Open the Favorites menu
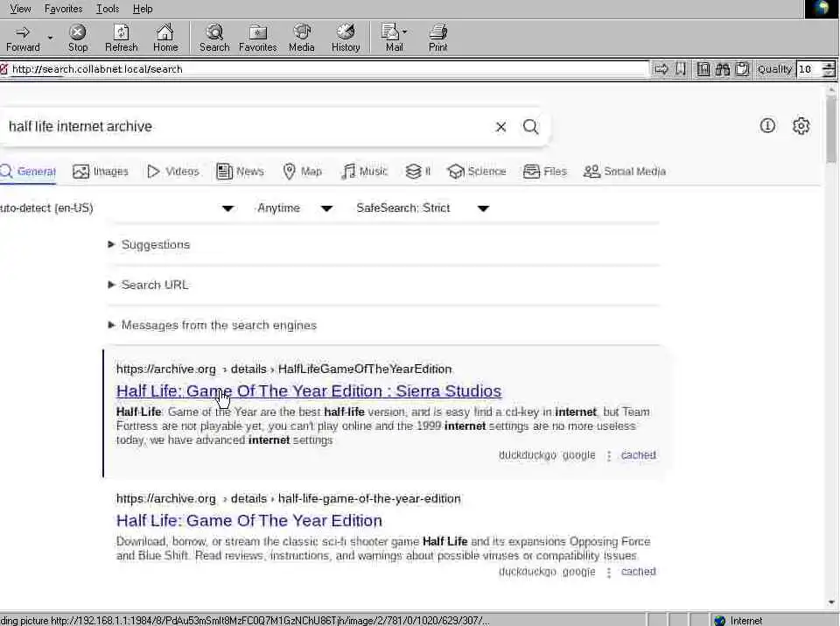The width and height of the screenshot is (840, 626). 63,9
